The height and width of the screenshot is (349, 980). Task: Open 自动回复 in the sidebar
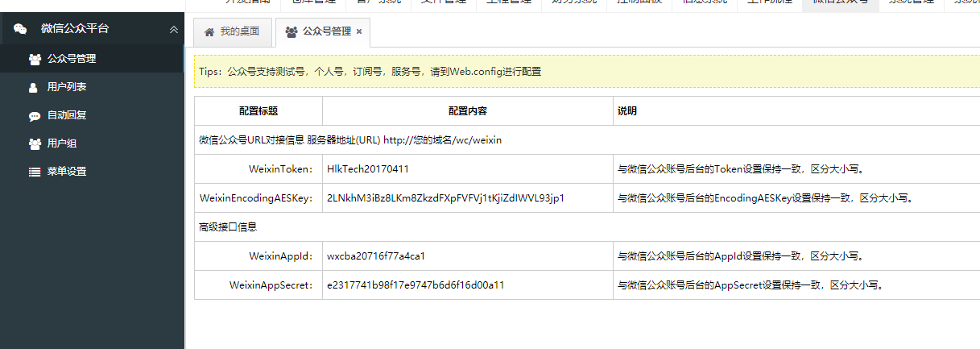[x=93, y=115]
